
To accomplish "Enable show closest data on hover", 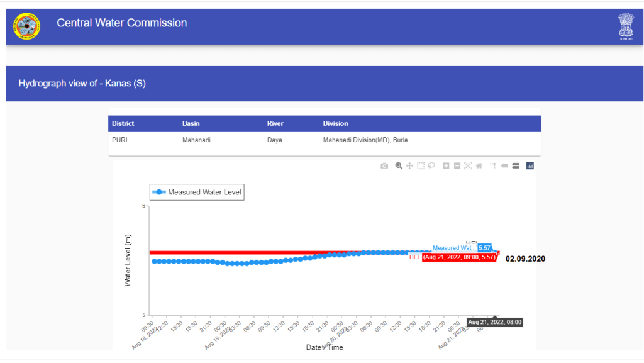I will click(x=504, y=166).
